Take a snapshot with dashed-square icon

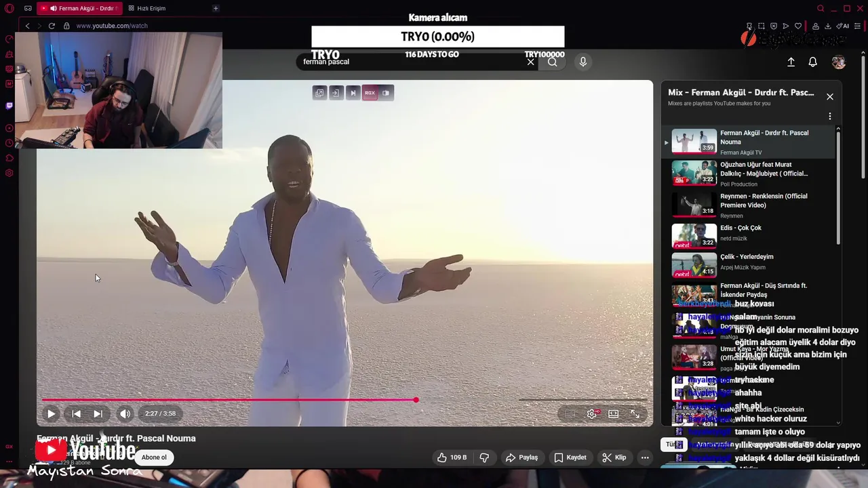point(762,26)
